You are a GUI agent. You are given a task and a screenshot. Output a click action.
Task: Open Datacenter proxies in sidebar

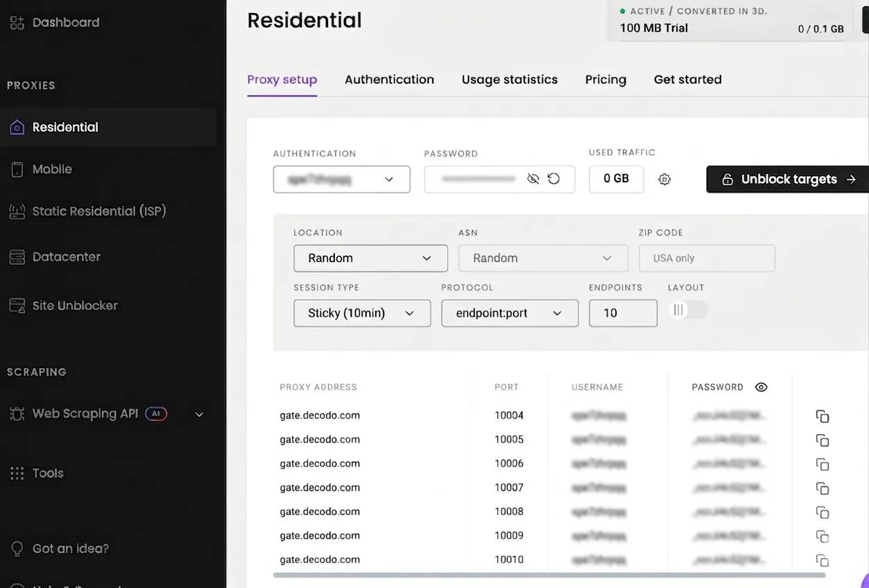[x=66, y=257]
